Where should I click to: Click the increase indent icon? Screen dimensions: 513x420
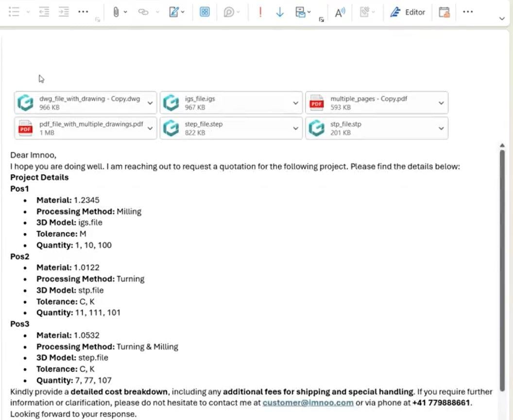pos(64,12)
